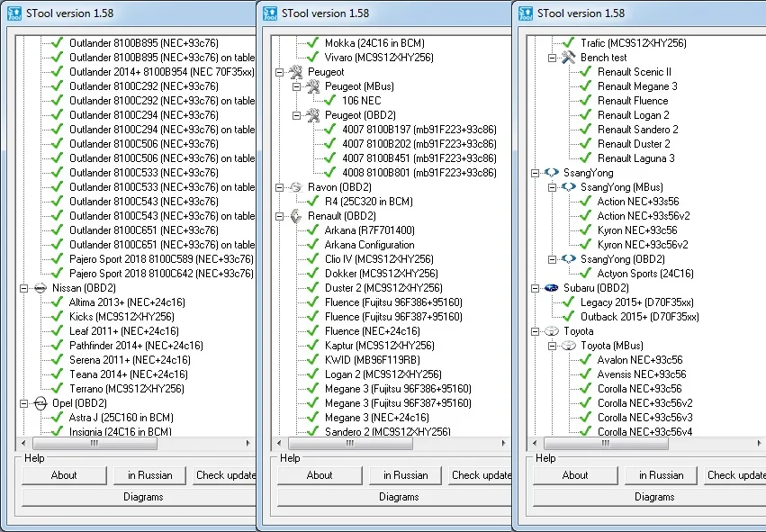Click the SsangYong (OBD2) logo icon
The width and height of the screenshot is (766, 532).
coord(568,259)
